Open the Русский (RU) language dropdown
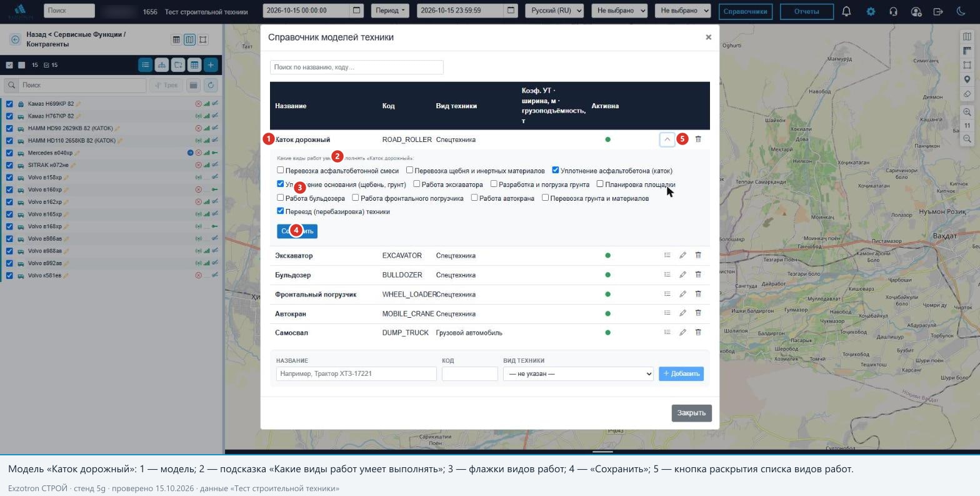 (x=554, y=11)
